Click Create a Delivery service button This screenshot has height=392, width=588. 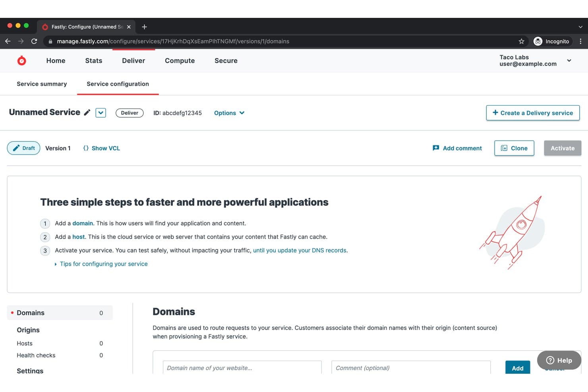pos(533,113)
